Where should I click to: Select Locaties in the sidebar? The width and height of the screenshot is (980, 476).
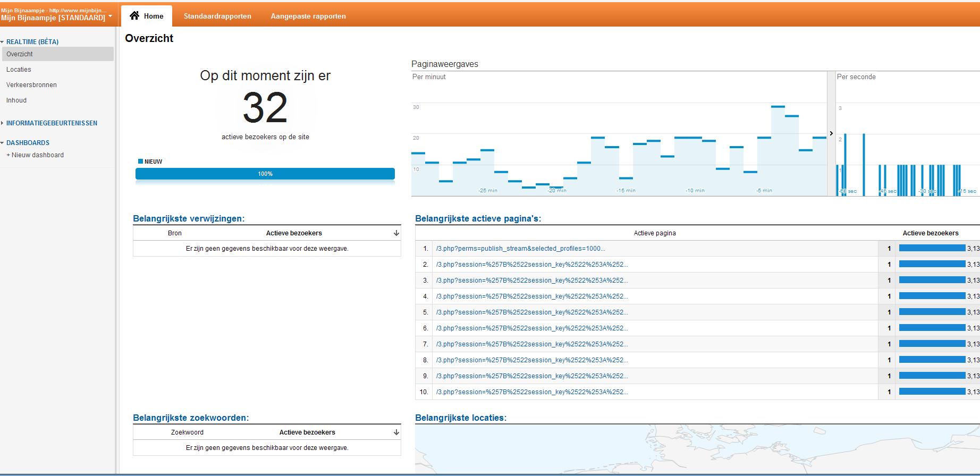point(19,70)
